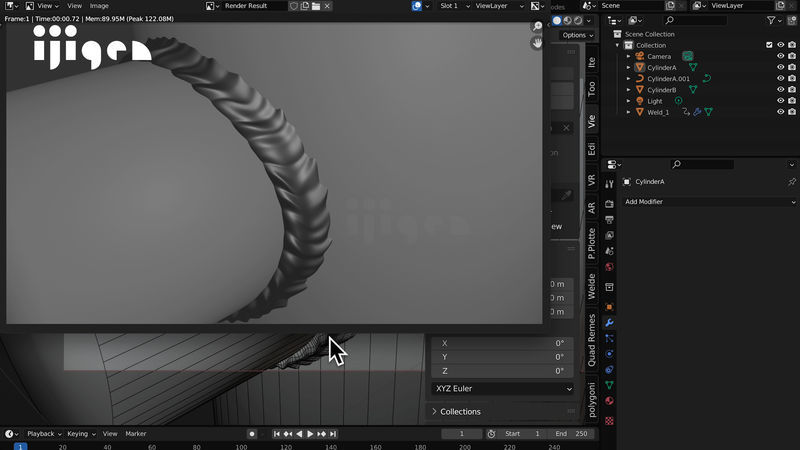800x450 pixels.
Task: Play the animation forward
Action: pyautogui.click(x=310, y=434)
